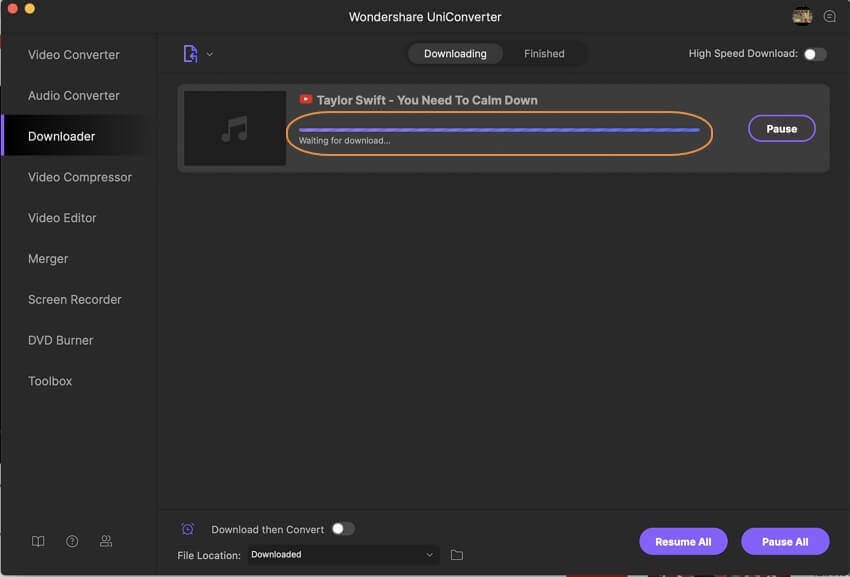Open the File Location dropdown
This screenshot has width=850, height=577.
(x=343, y=555)
